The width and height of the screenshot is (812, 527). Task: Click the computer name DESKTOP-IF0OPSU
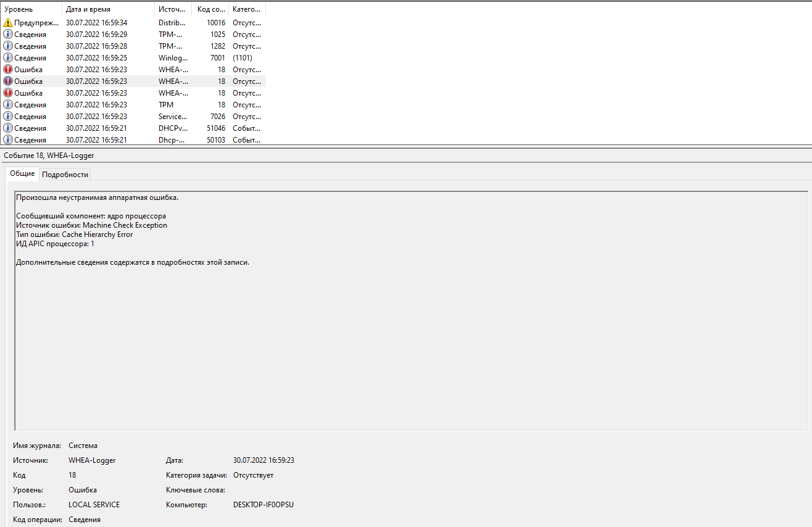tap(263, 505)
